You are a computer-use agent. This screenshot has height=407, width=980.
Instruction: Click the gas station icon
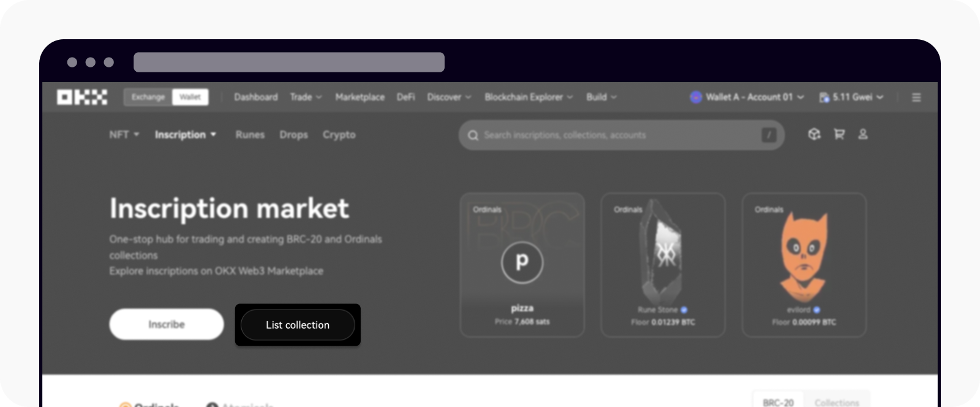click(x=824, y=97)
